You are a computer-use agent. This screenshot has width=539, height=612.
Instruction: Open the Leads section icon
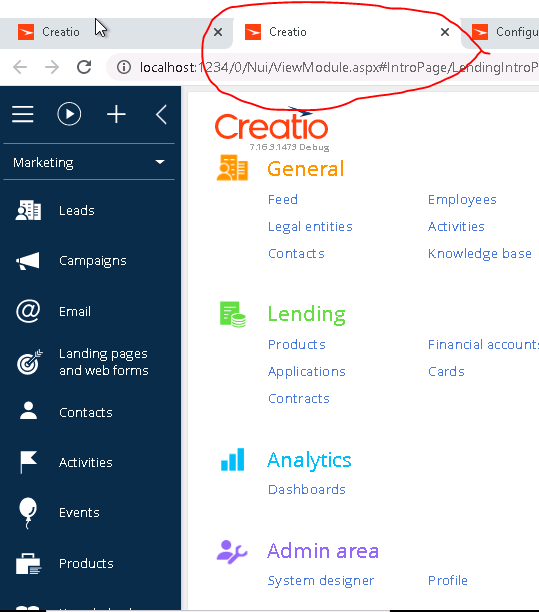point(28,210)
